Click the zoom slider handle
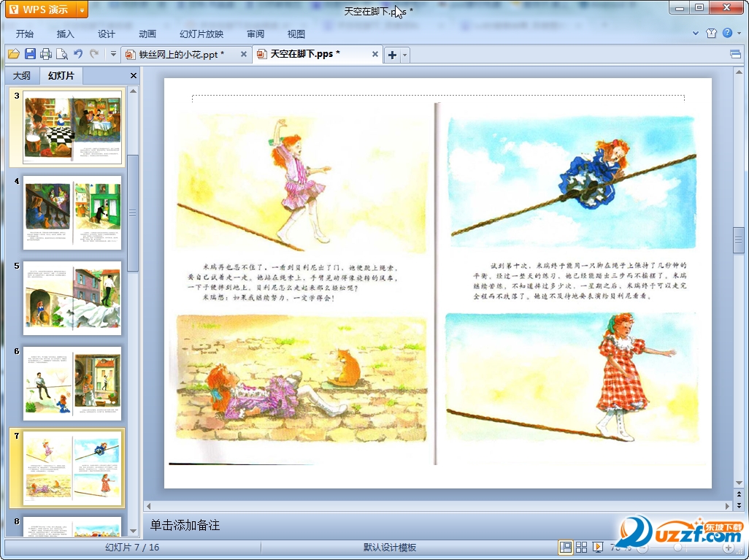Image resolution: width=749 pixels, height=560 pixels. coord(677,548)
